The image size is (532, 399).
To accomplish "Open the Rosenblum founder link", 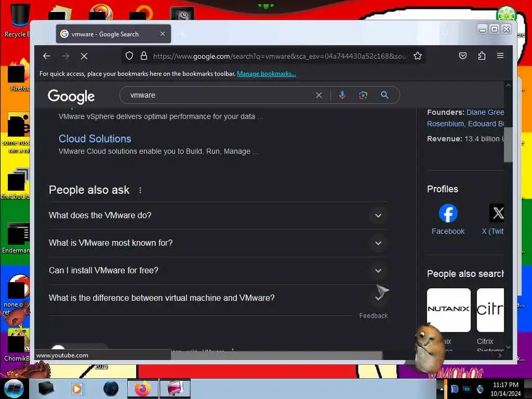I will point(445,124).
